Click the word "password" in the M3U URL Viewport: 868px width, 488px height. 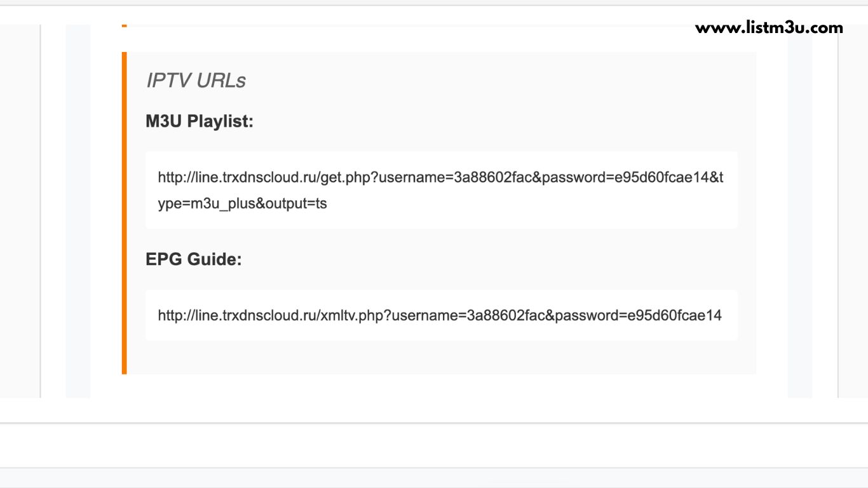574,177
